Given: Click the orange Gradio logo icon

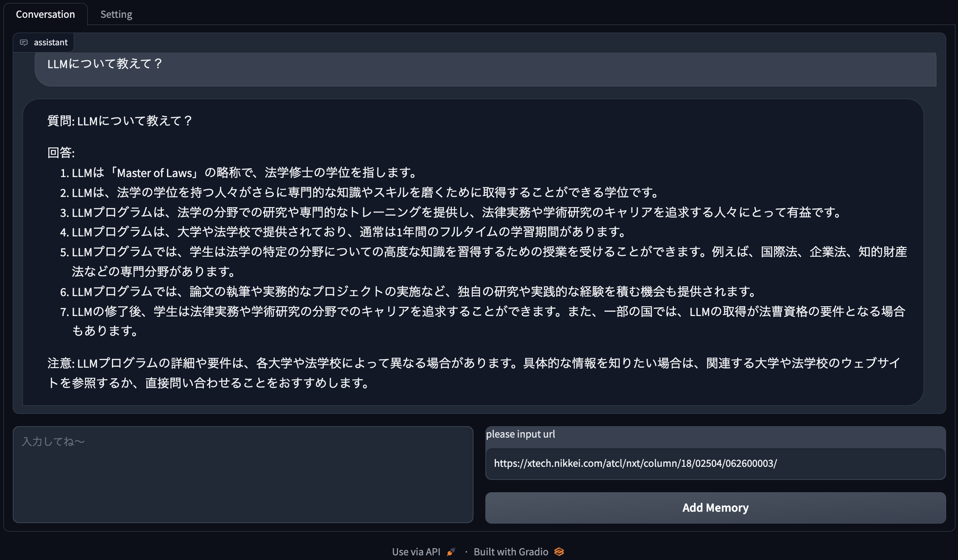Looking at the screenshot, I should (x=559, y=552).
